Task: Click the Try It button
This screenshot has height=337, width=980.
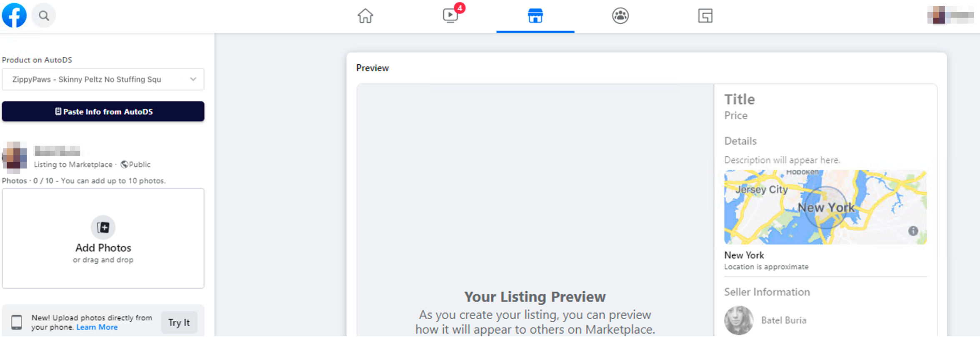Action: coord(179,322)
